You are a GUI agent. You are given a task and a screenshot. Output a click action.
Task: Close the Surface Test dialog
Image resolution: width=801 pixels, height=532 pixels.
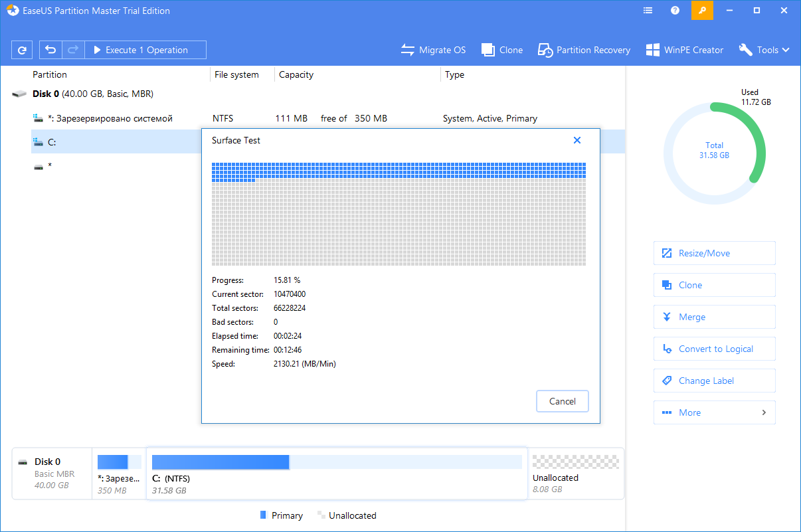(x=577, y=140)
